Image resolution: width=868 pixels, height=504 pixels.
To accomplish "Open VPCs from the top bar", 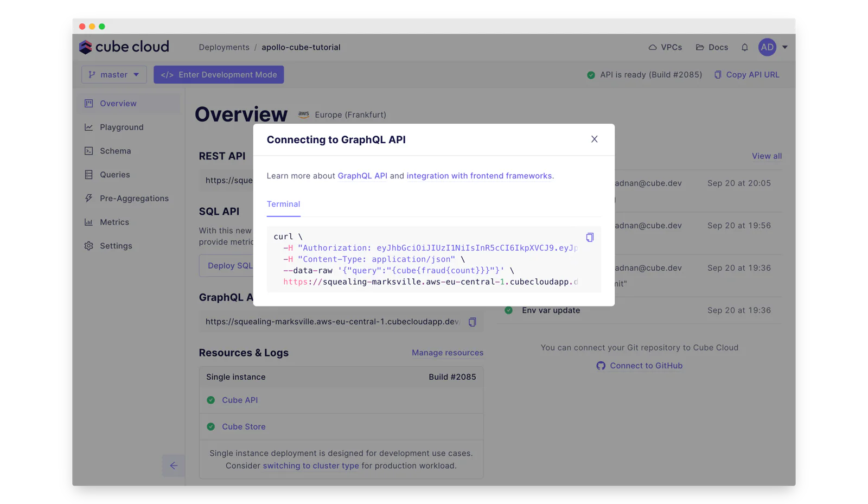I will click(x=666, y=47).
